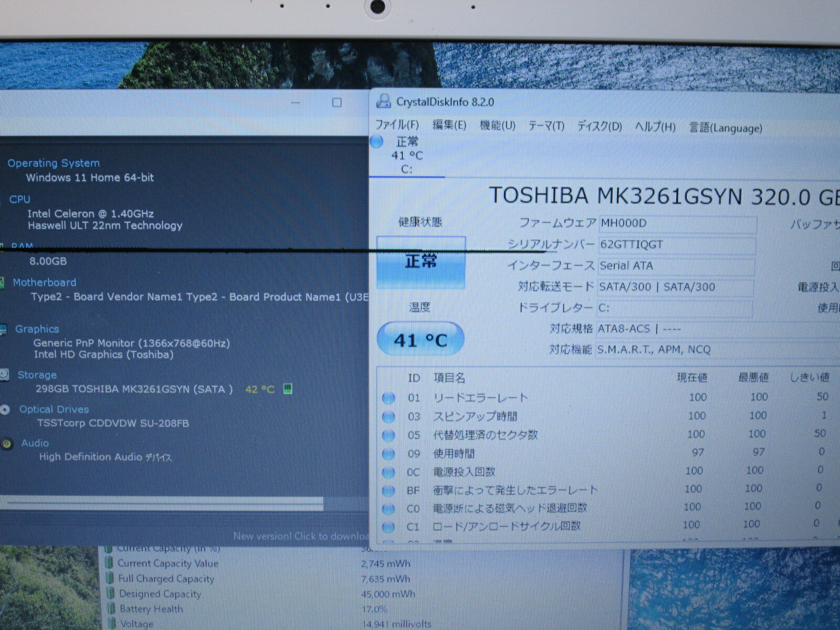Open the Audio section in Speccy
This screenshot has width=840, height=630.
coord(35,443)
